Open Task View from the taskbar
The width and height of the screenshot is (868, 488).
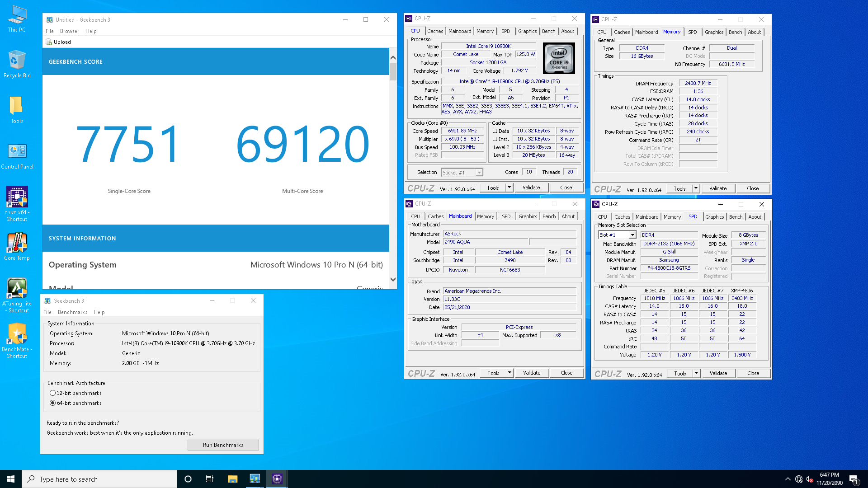pos(210,479)
